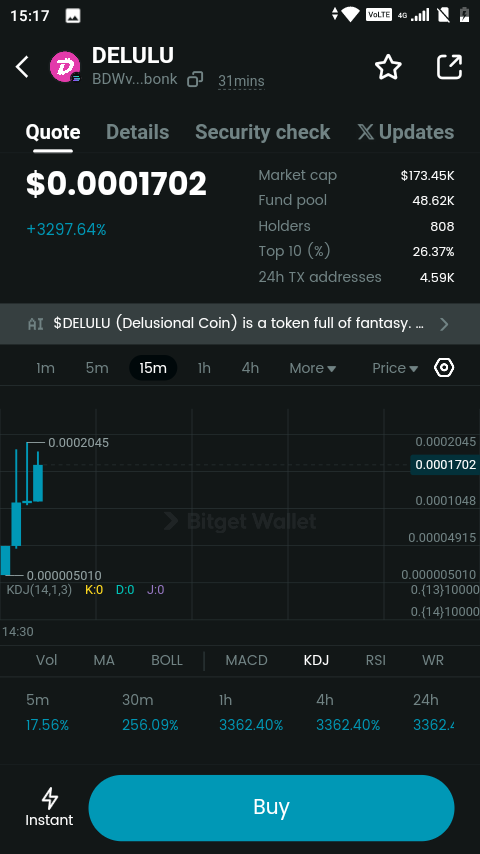The height and width of the screenshot is (854, 480).
Task: Tap the chart low label 0.000005010
Action: [64, 576]
